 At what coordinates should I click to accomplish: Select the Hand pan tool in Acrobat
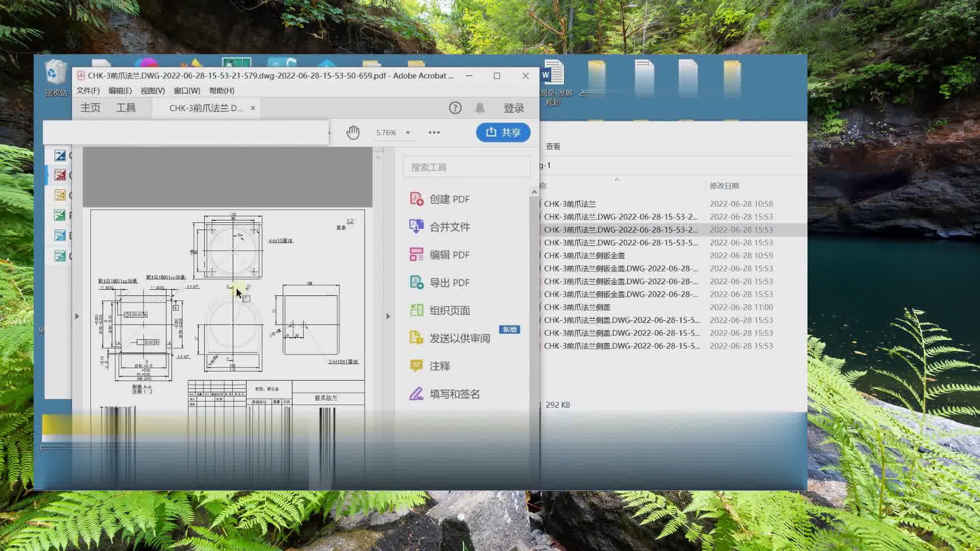tap(353, 133)
